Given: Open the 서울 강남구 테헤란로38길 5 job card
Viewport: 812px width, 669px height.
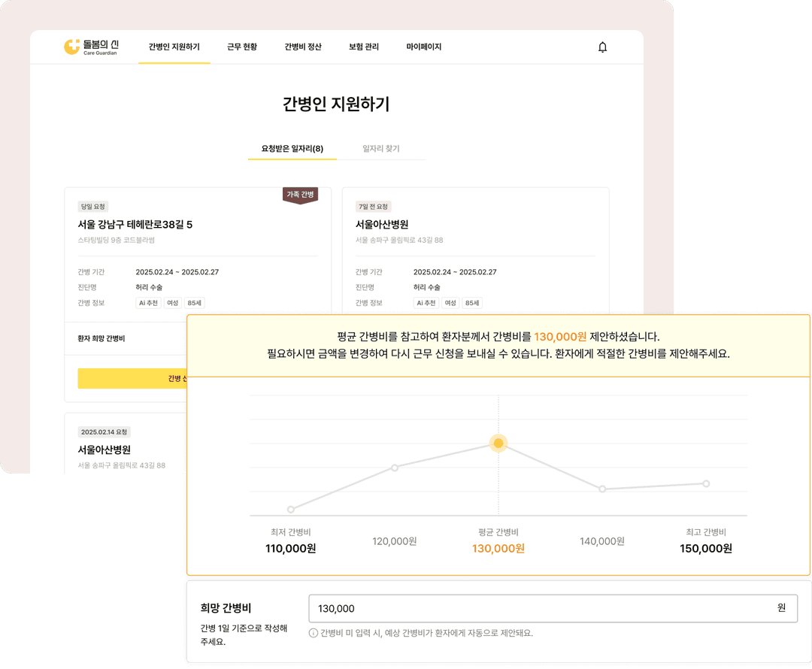Looking at the screenshot, I should point(135,224).
